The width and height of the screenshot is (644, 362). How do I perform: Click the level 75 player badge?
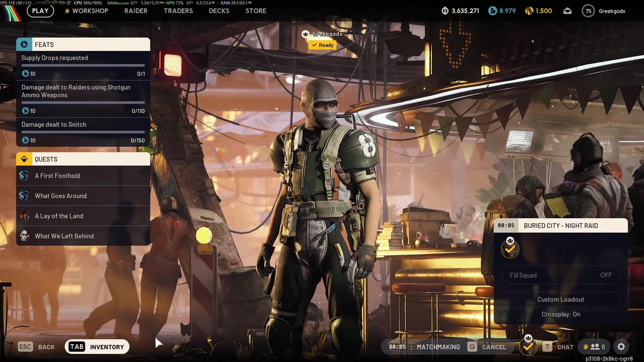point(588,11)
